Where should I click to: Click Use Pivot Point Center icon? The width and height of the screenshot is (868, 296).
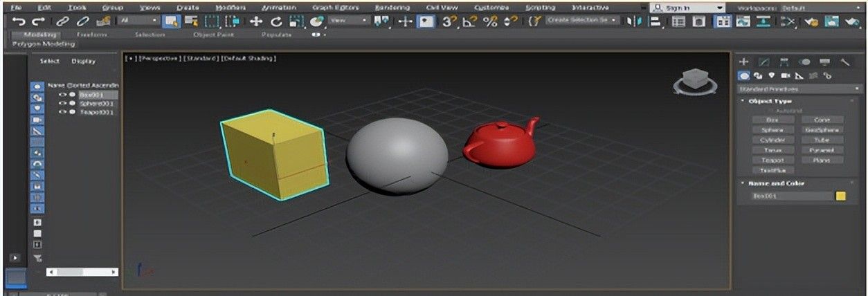tap(382, 22)
